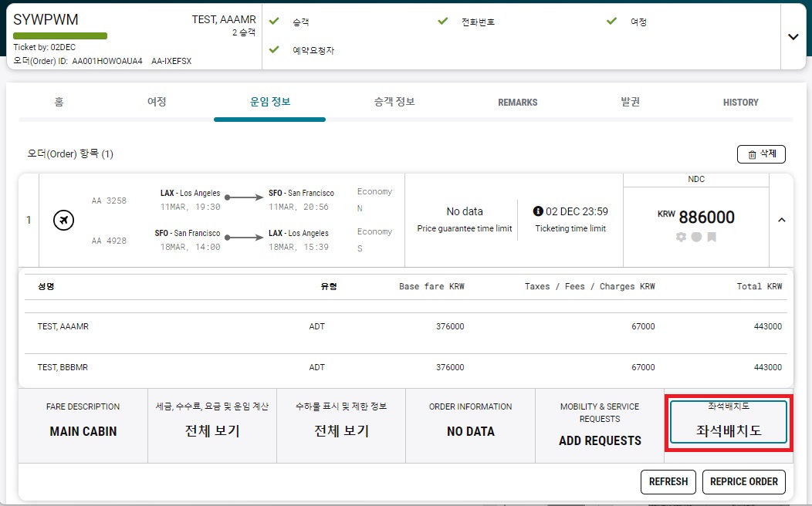Click the gear icon under the KRW 886000 price
Screen dimensions: 812x506
681,237
